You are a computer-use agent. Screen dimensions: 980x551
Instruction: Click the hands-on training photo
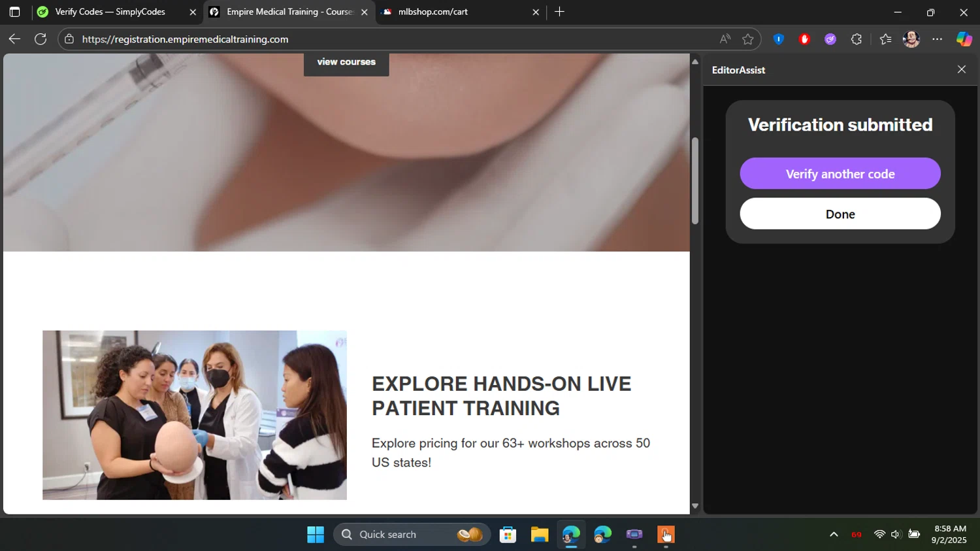click(195, 415)
